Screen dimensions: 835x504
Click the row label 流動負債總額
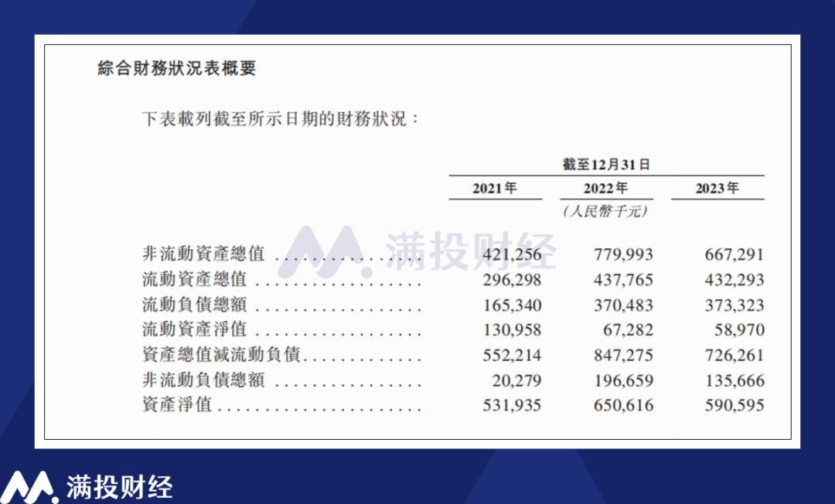[x=194, y=305]
